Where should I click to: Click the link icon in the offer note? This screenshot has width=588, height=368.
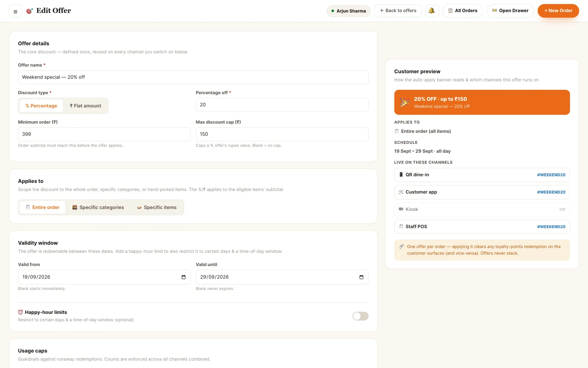click(x=401, y=247)
